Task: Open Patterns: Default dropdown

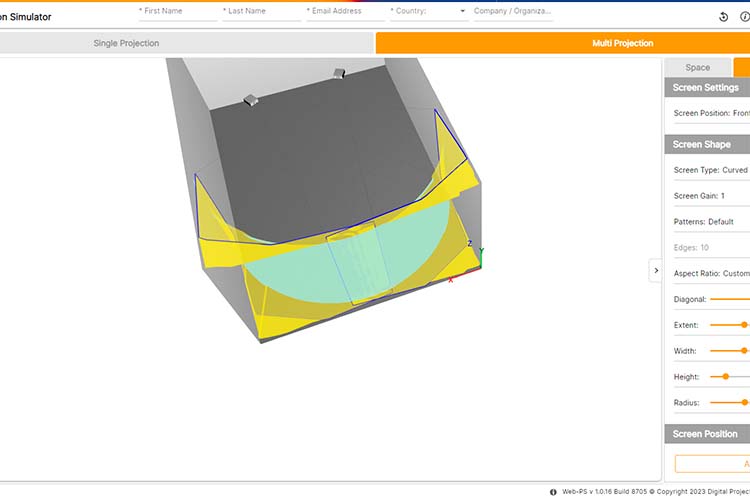Action: (712, 222)
